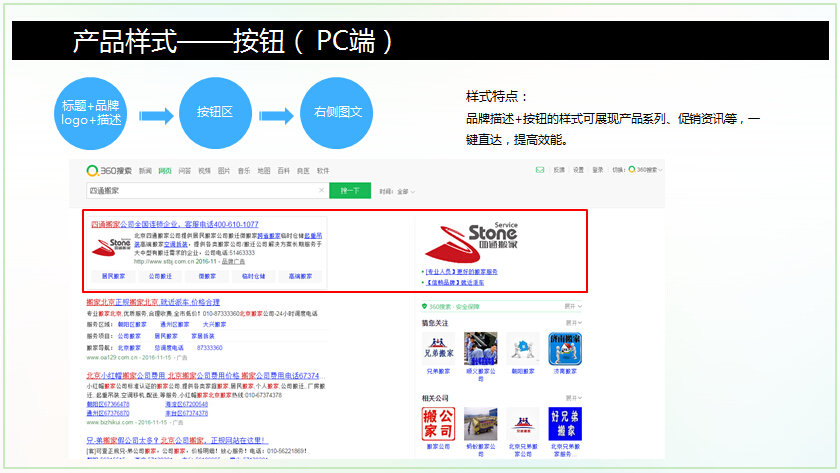Expand the 猜您关注 section via 展开
Image resolution: width=840 pixels, height=473 pixels.
pyautogui.click(x=573, y=322)
